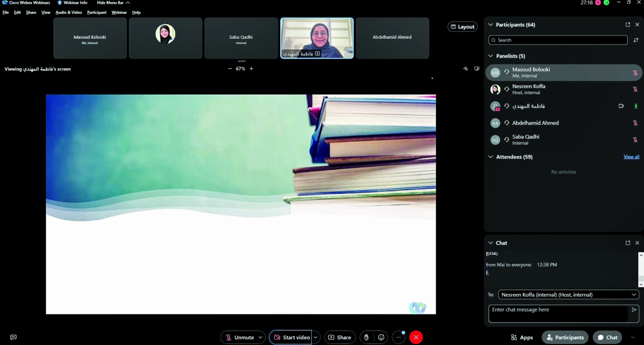Image resolution: width=644 pixels, height=345 pixels.
Task: Zoom in shared screen with plus
Action: click(x=251, y=69)
